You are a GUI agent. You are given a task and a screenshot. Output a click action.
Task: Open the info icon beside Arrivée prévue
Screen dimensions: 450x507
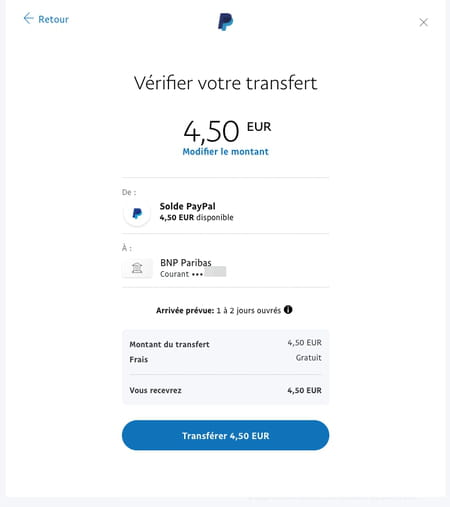coord(288,310)
